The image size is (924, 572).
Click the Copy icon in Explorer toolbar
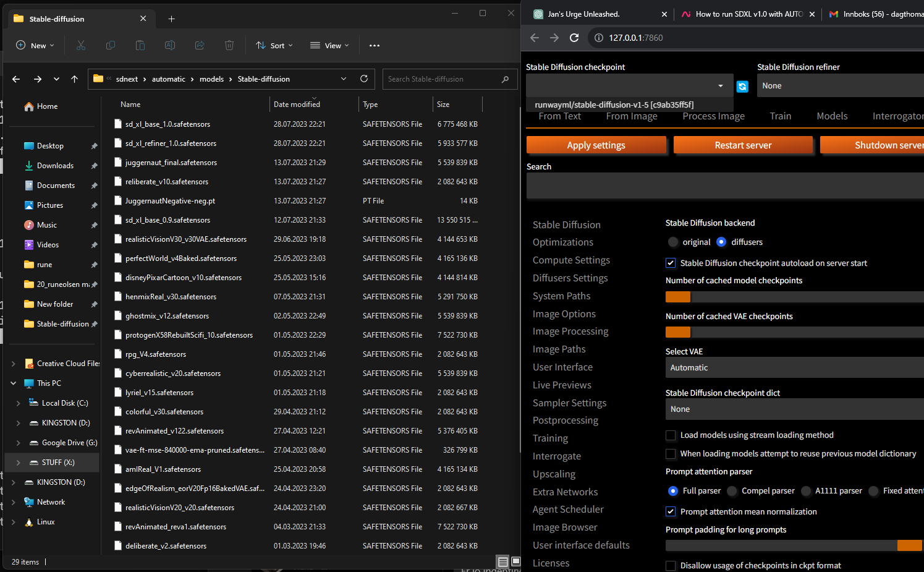pyautogui.click(x=111, y=45)
